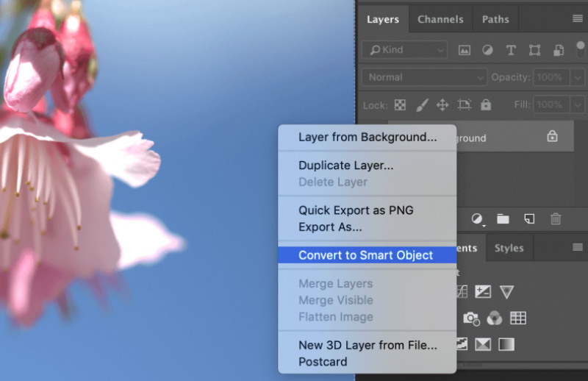Add a Vibrance adjustment layer

coord(507,291)
